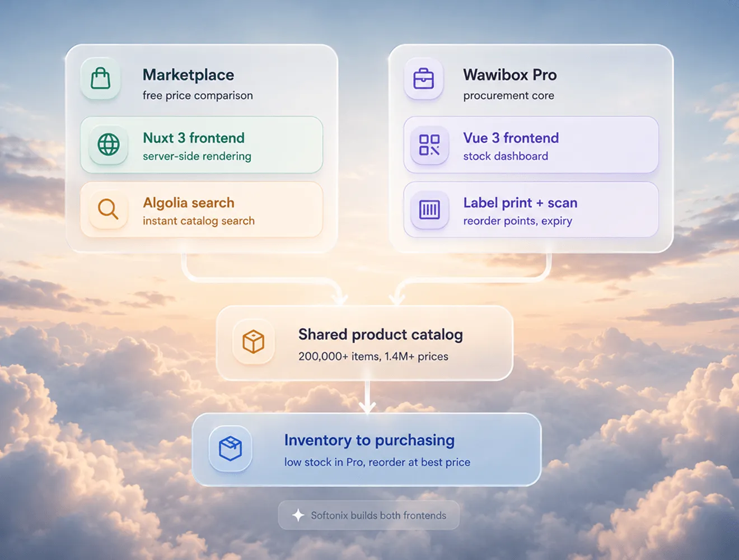
Task: Open the Shared product catalog card
Action: pyautogui.click(x=364, y=343)
